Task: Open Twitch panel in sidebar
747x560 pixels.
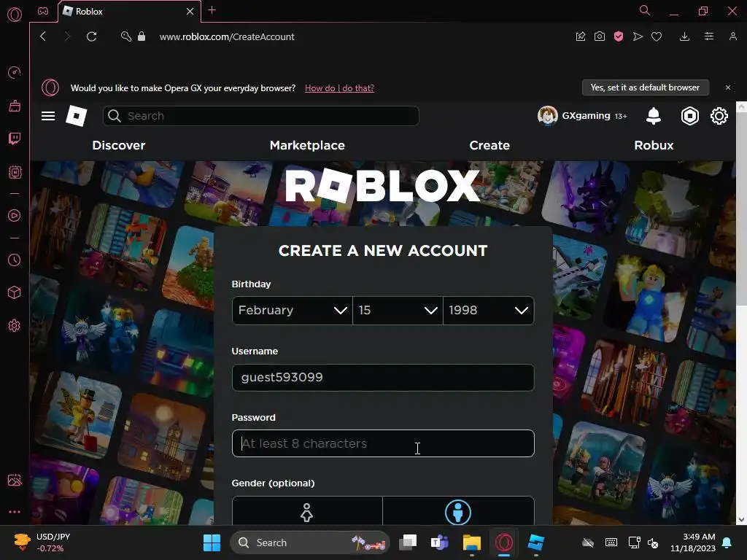Action: coord(15,139)
